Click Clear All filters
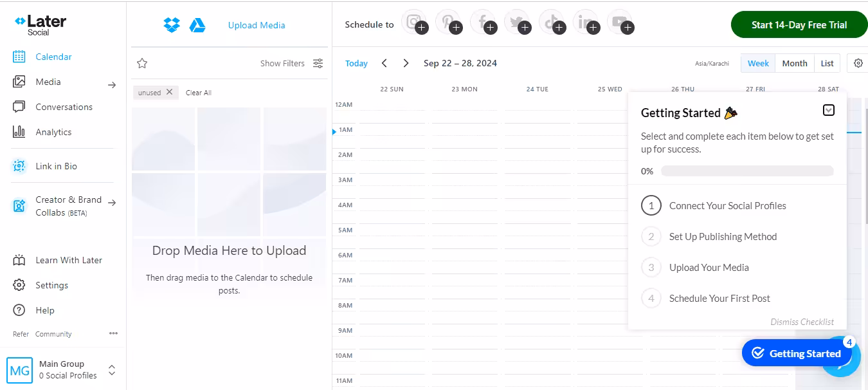Image resolution: width=868 pixels, height=390 pixels. pos(199,93)
